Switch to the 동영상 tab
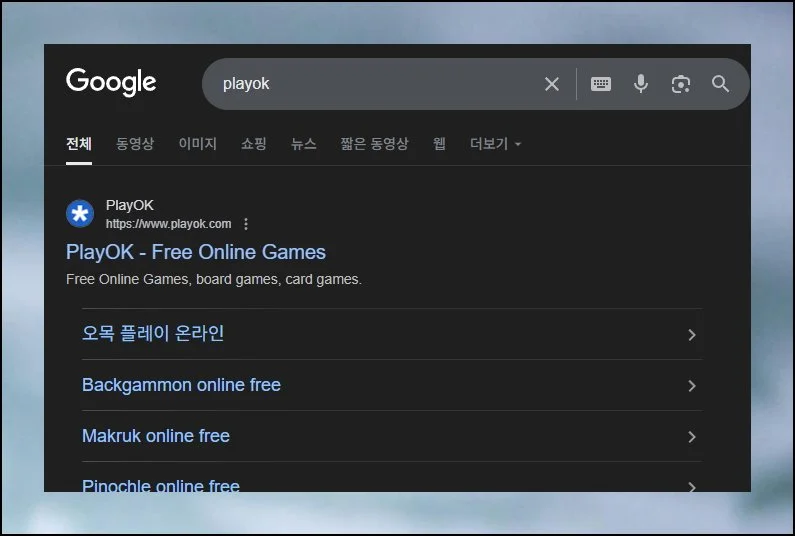Screen dimensions: 795x536 click(x=135, y=144)
